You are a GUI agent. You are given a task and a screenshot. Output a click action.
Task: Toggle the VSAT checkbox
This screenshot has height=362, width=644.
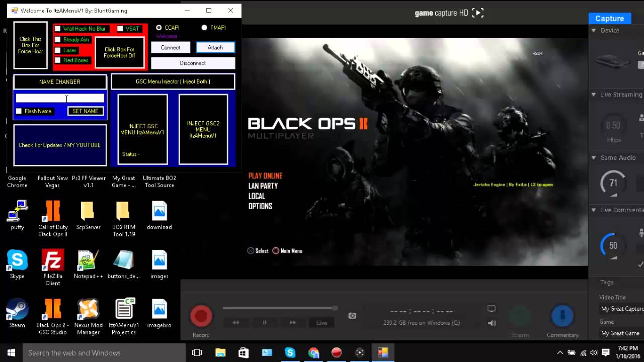120,29
